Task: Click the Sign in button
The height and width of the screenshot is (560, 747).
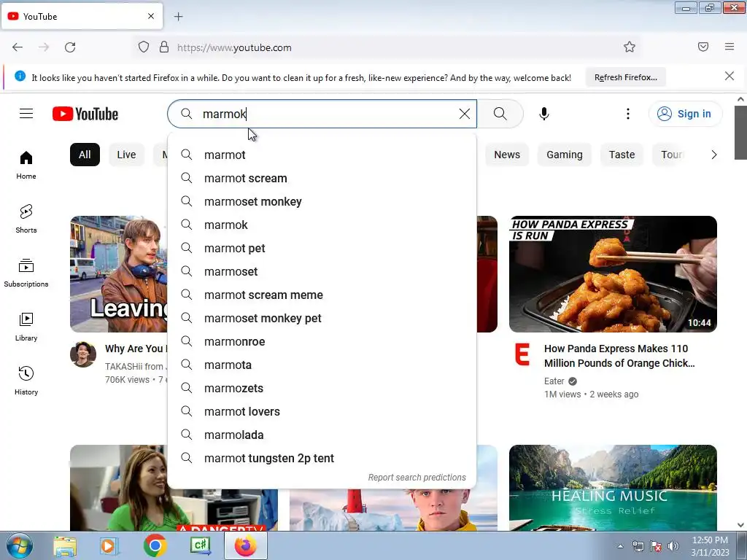Action: coord(685,114)
